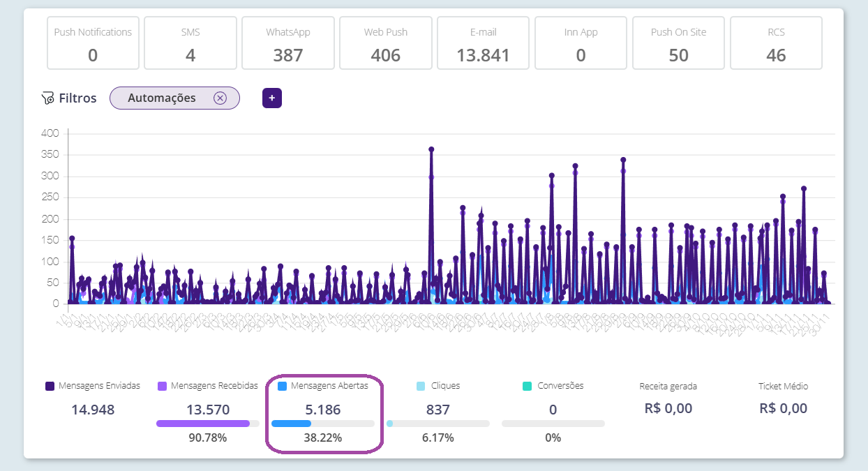Toggle Mensagens Recebidas legend color square
The height and width of the screenshot is (471, 868).
tap(162, 386)
